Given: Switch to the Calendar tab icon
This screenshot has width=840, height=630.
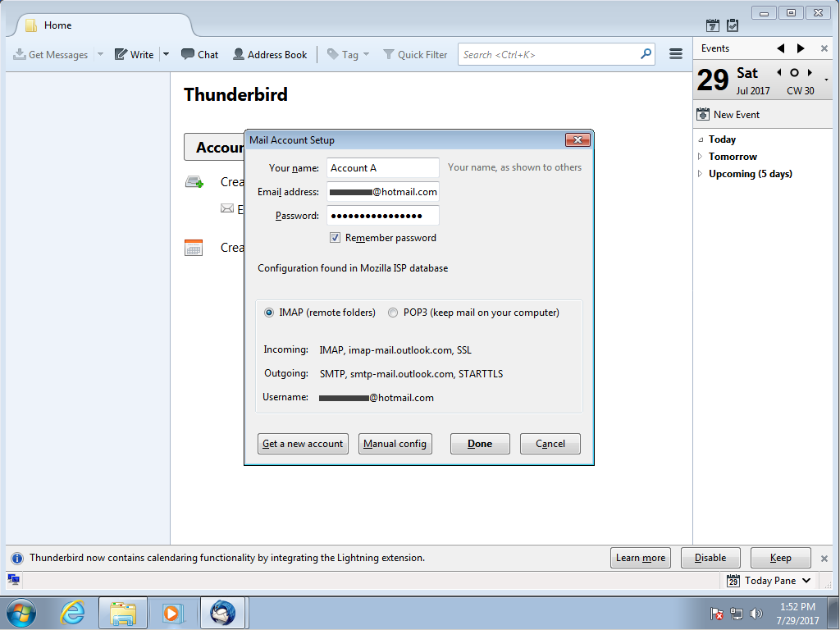Looking at the screenshot, I should [x=713, y=25].
